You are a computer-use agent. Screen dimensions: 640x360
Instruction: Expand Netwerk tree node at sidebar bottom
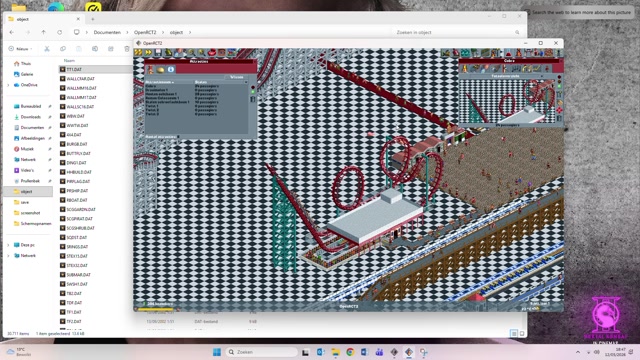(x=8, y=256)
